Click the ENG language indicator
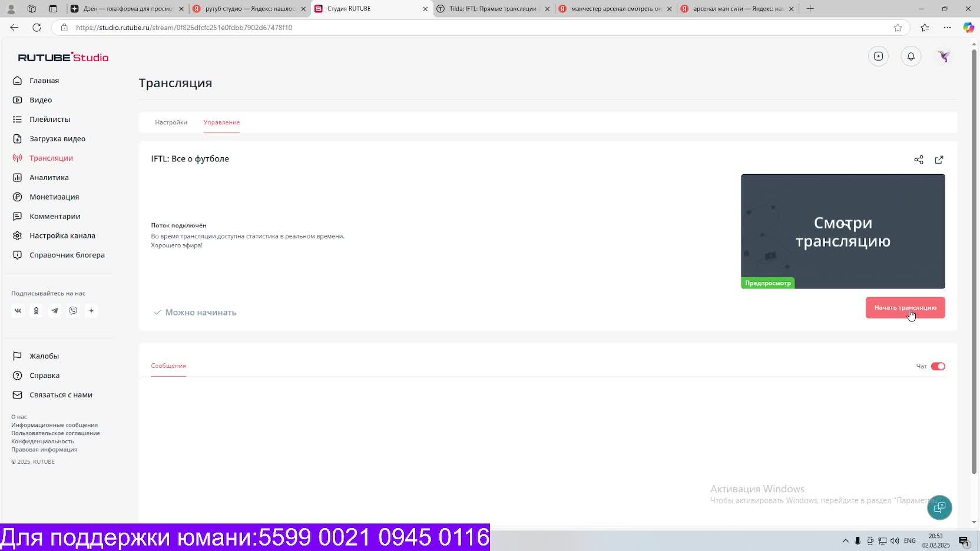The height and width of the screenshot is (551, 980). 910,541
